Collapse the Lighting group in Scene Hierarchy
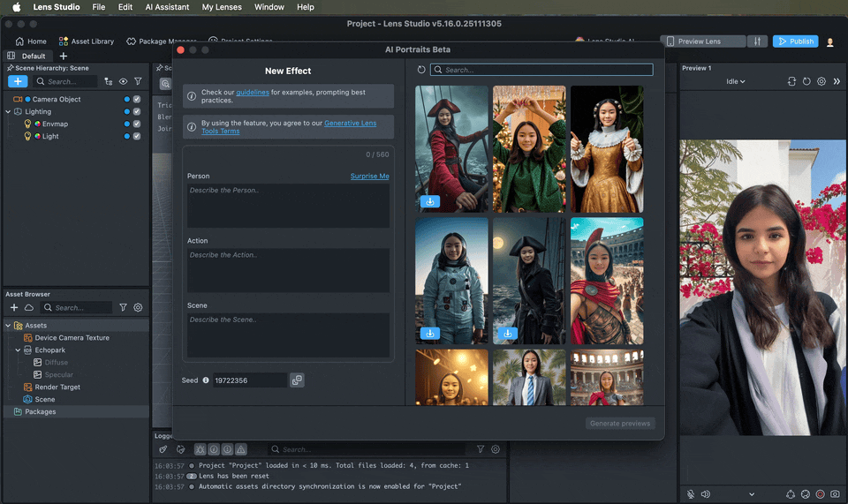848x504 pixels. (x=8, y=112)
